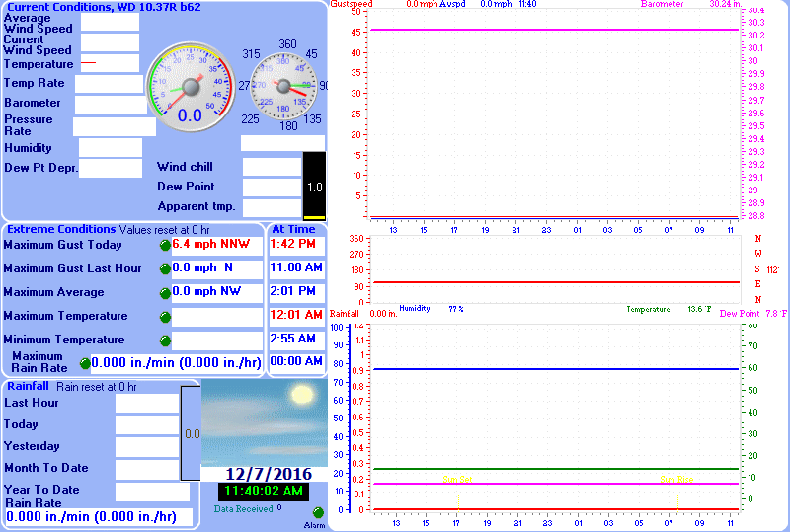The height and width of the screenshot is (532, 790).
Task: Click the 'At Time' column heading
Action: [x=293, y=229]
